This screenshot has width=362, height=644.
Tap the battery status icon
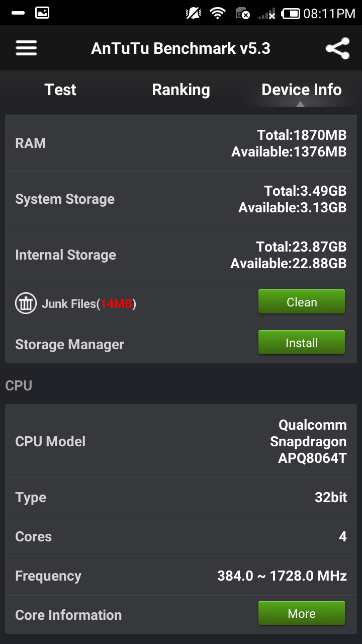coord(291,14)
